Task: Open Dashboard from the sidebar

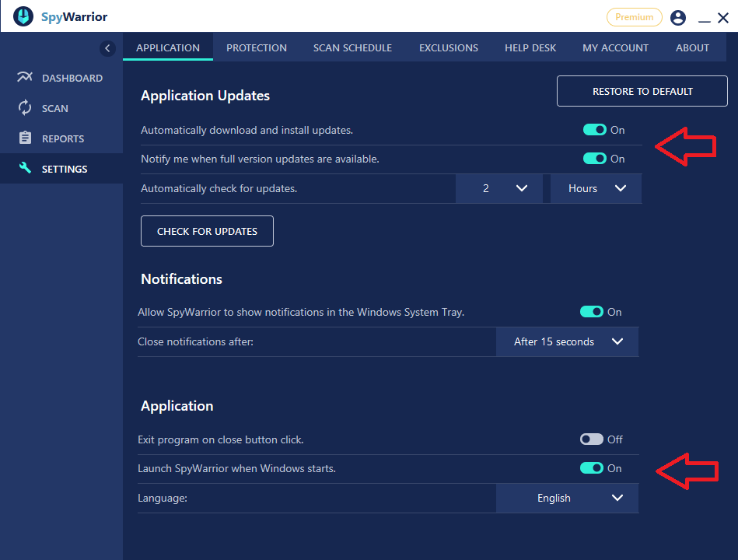Action: pos(61,78)
